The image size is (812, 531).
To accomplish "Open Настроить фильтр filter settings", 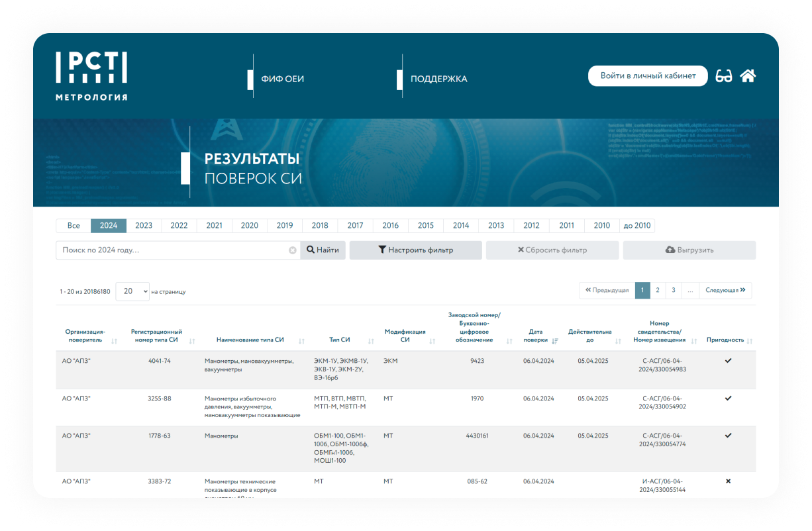I will [x=415, y=250].
